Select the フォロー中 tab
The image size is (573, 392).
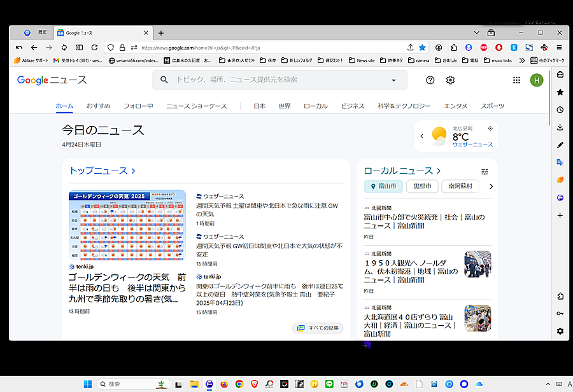pos(138,106)
